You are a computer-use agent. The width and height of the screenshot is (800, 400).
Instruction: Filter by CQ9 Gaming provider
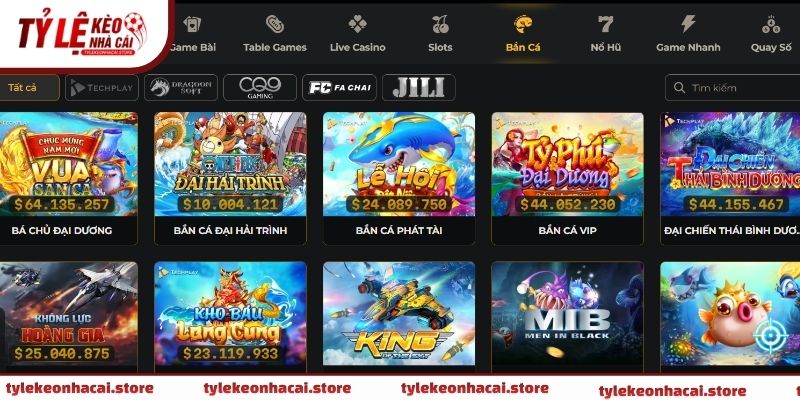(260, 88)
